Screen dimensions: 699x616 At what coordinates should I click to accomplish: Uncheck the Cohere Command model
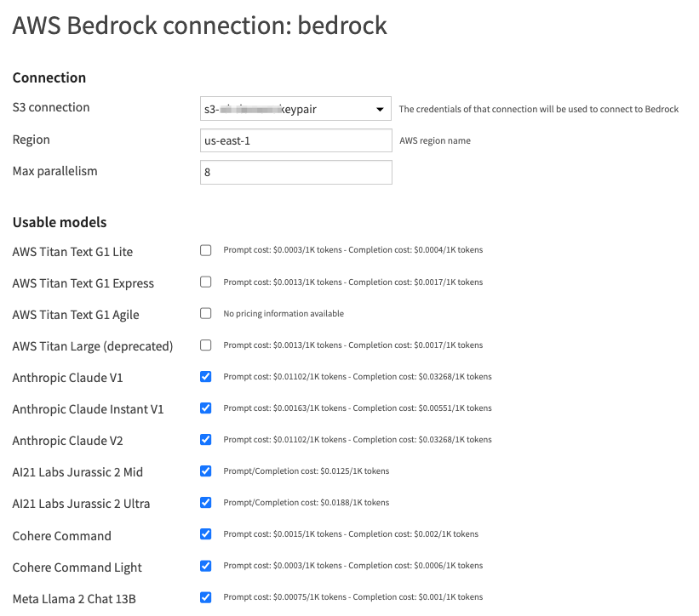click(x=205, y=533)
